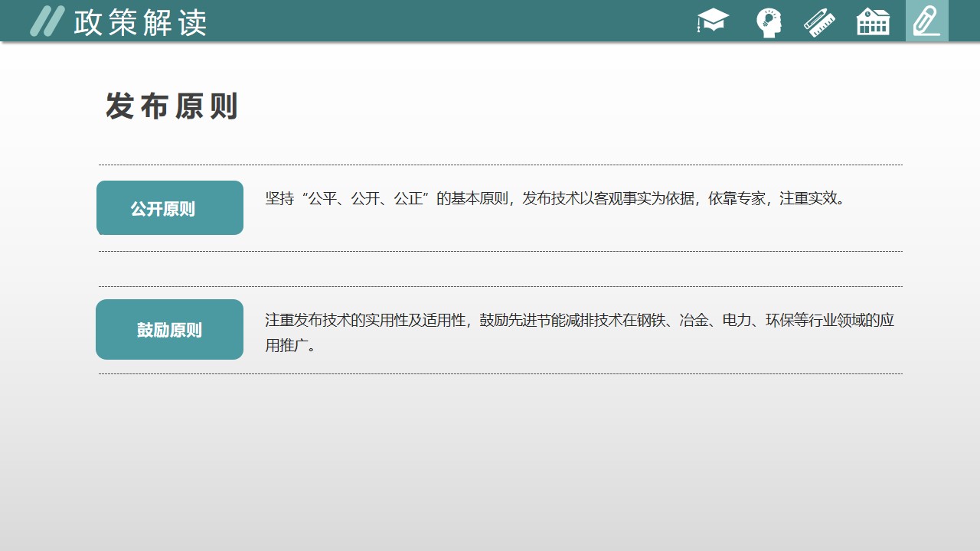980x551 pixels.
Task: Open the school building icon
Action: pos(873,21)
